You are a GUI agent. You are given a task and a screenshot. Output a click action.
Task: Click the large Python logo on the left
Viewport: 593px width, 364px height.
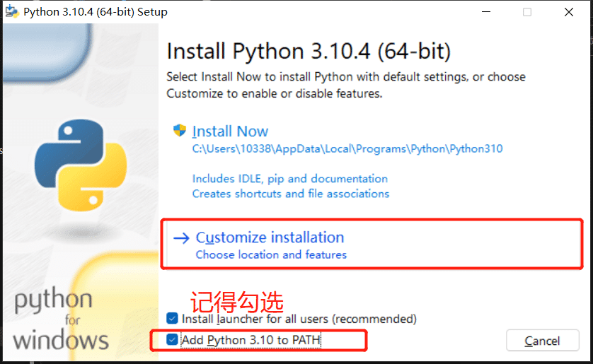click(x=81, y=164)
